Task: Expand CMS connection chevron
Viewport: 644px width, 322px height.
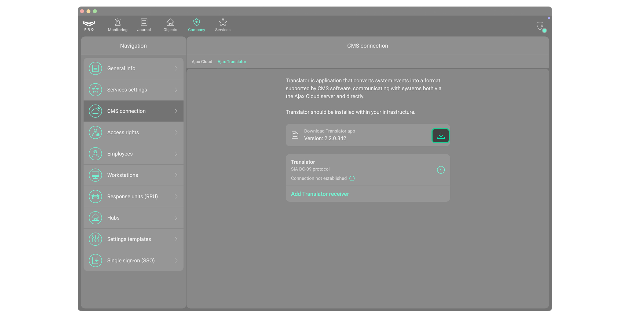Action: (x=176, y=111)
